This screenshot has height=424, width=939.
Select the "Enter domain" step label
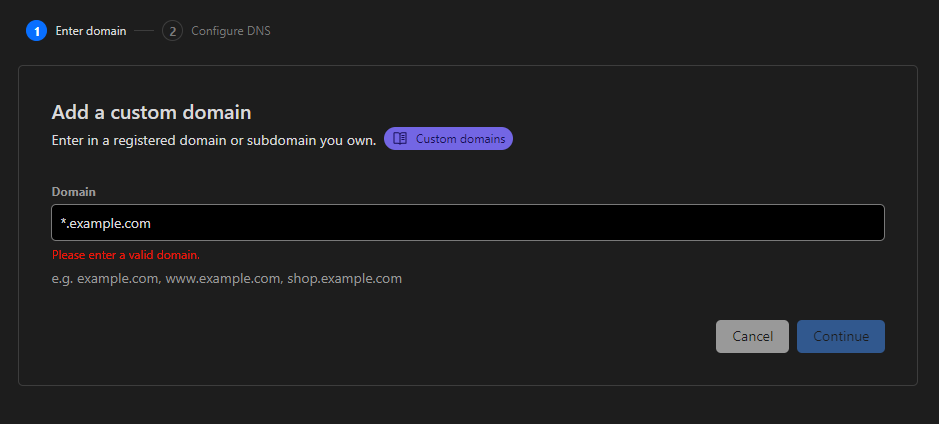[x=91, y=31]
